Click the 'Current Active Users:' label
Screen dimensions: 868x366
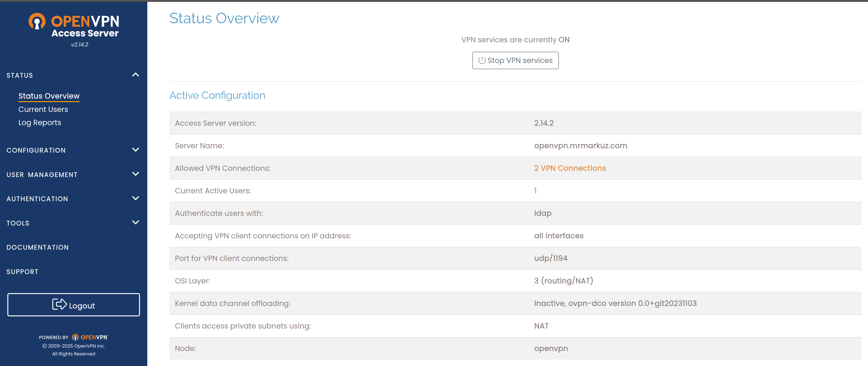[213, 191]
